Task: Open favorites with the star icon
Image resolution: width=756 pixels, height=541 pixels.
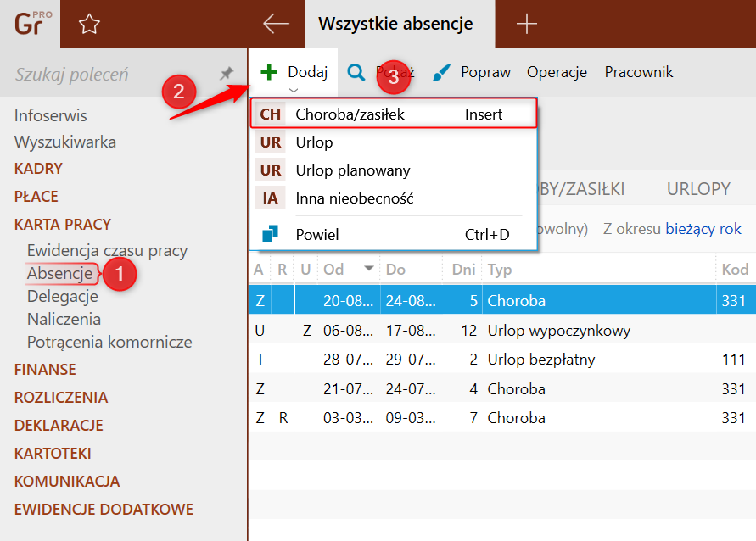Action: click(x=89, y=24)
